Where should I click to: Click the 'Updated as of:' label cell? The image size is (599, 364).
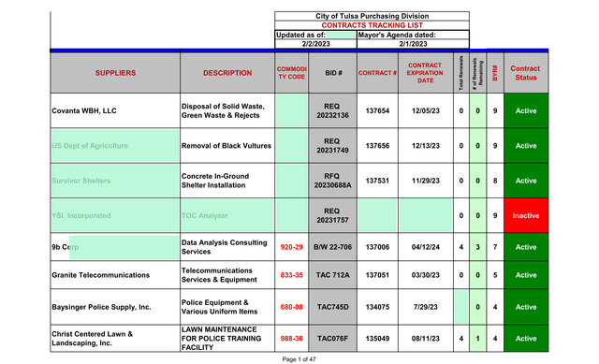(x=315, y=35)
